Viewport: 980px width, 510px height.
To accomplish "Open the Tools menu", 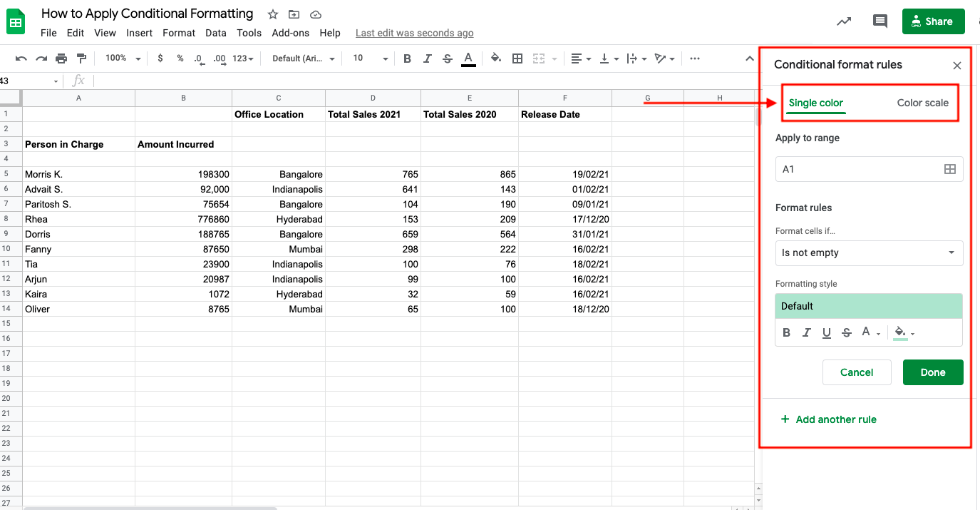I will 249,33.
